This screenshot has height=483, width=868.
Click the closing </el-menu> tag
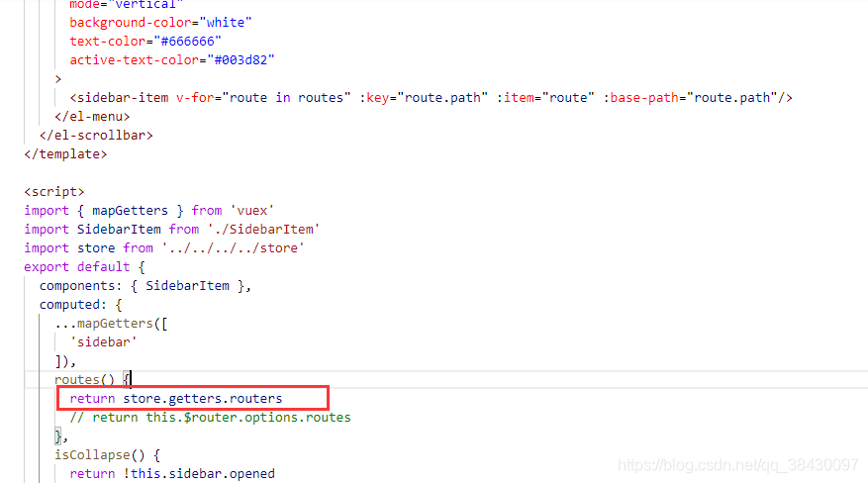[92, 117]
